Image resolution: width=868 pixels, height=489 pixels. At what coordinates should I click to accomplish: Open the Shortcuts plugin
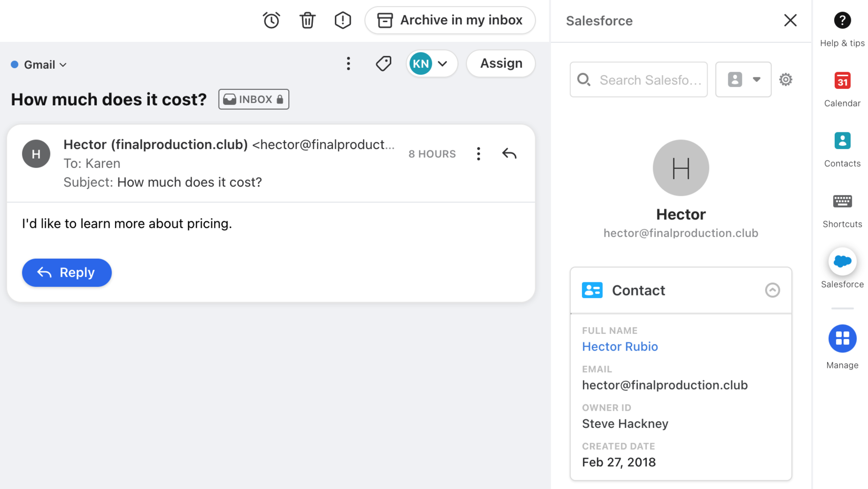coord(842,210)
